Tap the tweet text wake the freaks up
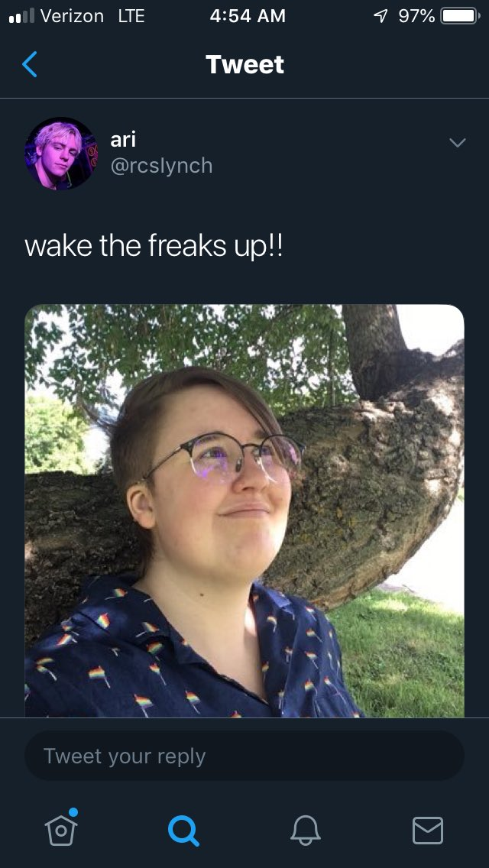Image resolution: width=489 pixels, height=868 pixels. tap(154, 246)
